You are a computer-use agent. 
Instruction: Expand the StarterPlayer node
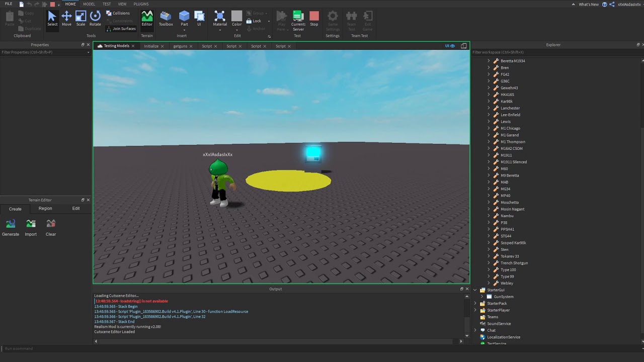tap(475, 310)
